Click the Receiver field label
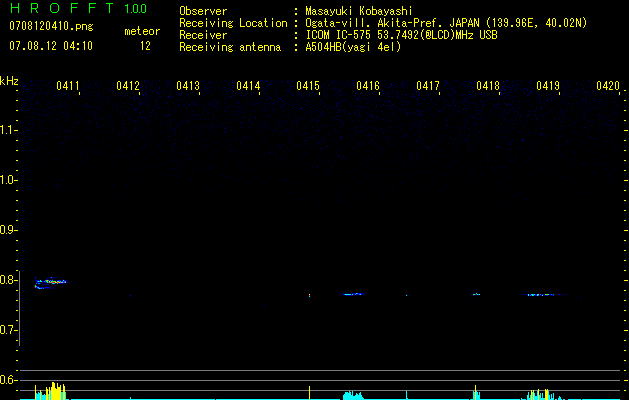Viewport: 629px width, 400px height. coord(203,35)
